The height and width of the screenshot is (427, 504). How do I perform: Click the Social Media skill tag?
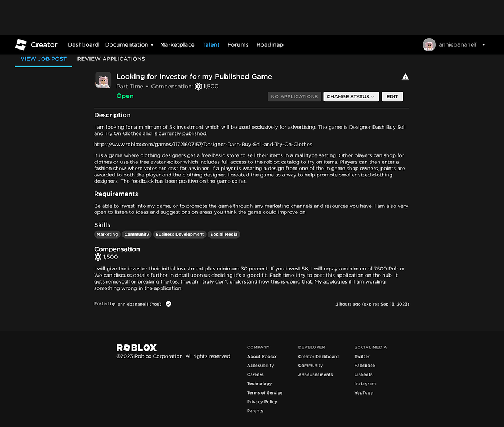pos(224,235)
